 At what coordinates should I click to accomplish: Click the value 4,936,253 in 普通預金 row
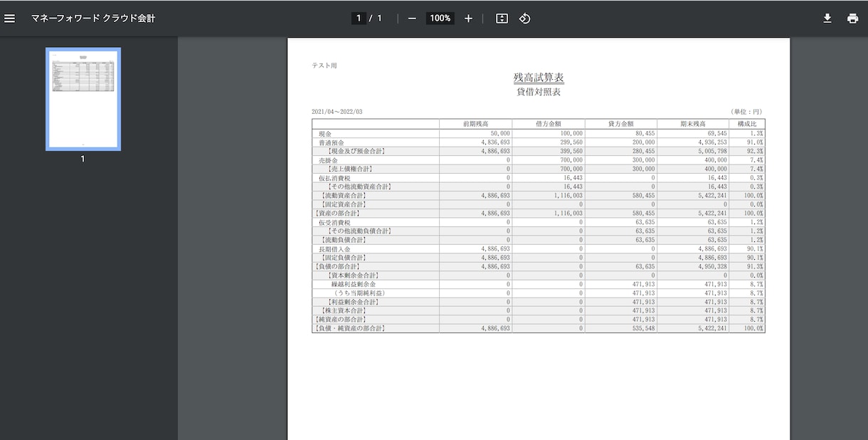[x=712, y=142]
